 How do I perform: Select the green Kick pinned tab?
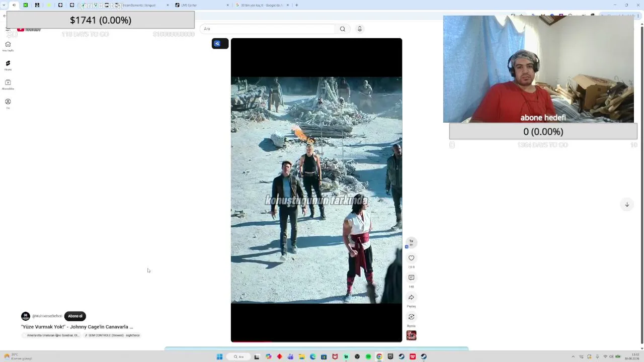pyautogui.click(x=25, y=5)
